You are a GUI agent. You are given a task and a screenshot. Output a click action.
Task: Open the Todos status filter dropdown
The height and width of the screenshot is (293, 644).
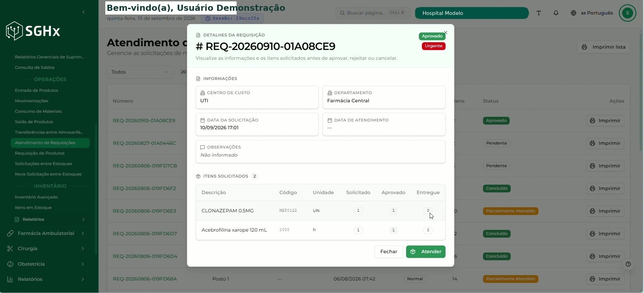(140, 72)
